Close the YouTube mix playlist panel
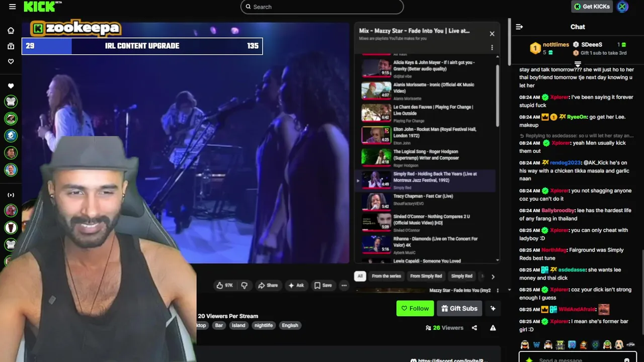644x362 pixels. (x=492, y=34)
